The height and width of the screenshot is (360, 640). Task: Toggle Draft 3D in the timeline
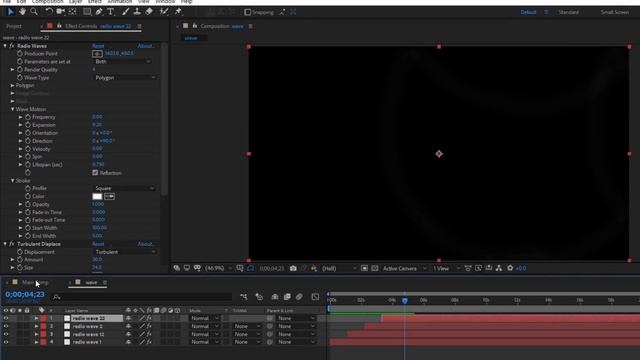pos(259,297)
